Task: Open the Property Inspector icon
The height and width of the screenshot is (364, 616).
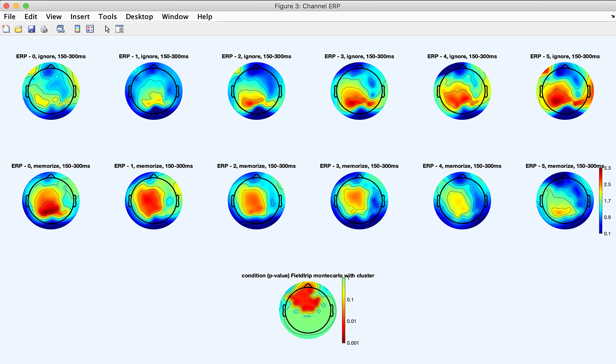Action: 119,29
